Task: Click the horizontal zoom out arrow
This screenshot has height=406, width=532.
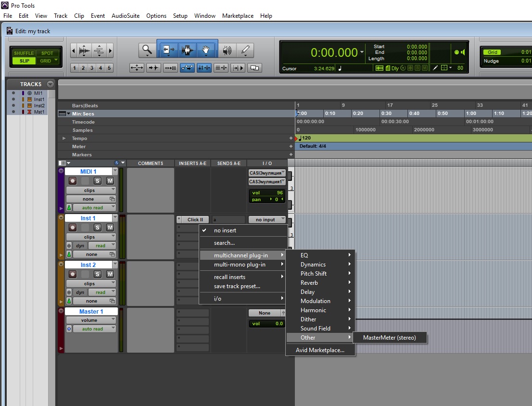Action: tap(73, 51)
